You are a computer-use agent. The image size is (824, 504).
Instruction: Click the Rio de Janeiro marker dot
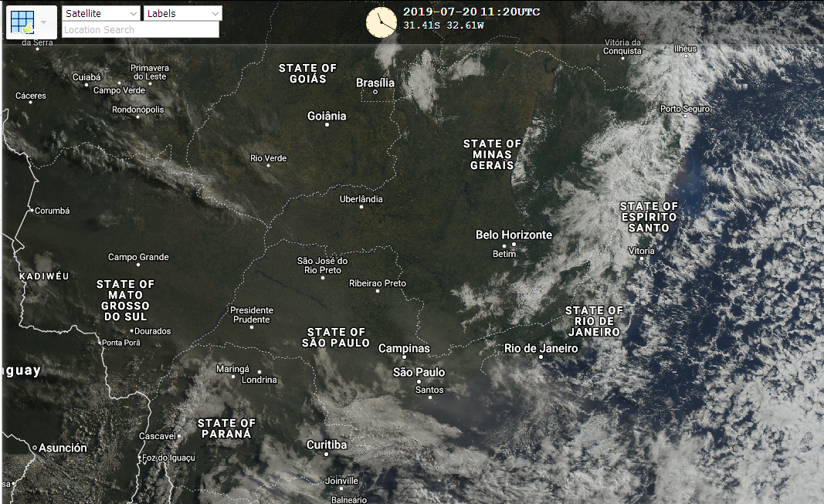coord(541,357)
